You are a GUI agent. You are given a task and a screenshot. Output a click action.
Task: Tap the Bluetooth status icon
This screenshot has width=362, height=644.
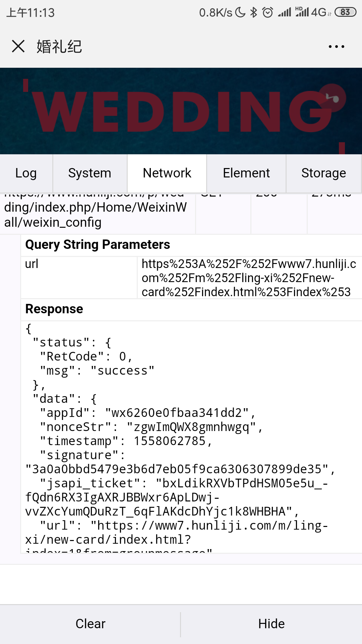254,12
